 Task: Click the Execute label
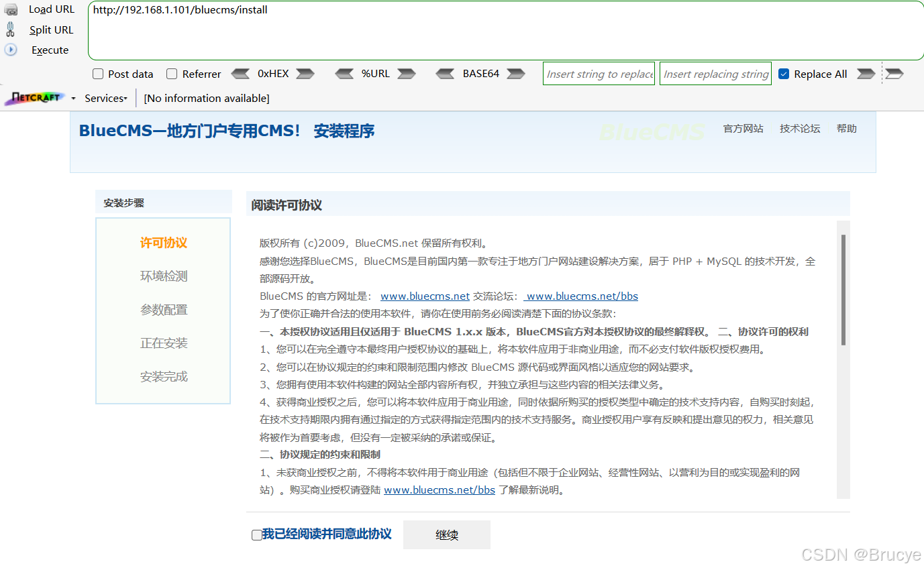click(50, 50)
